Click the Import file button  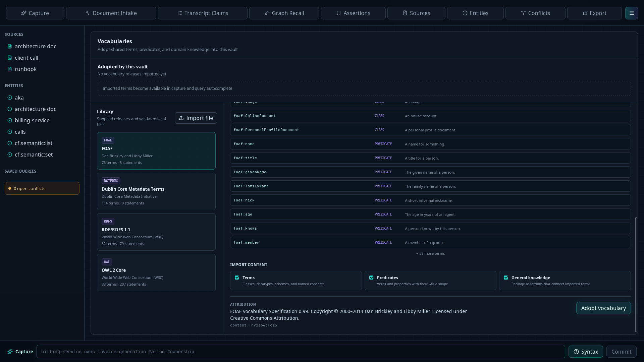(196, 118)
